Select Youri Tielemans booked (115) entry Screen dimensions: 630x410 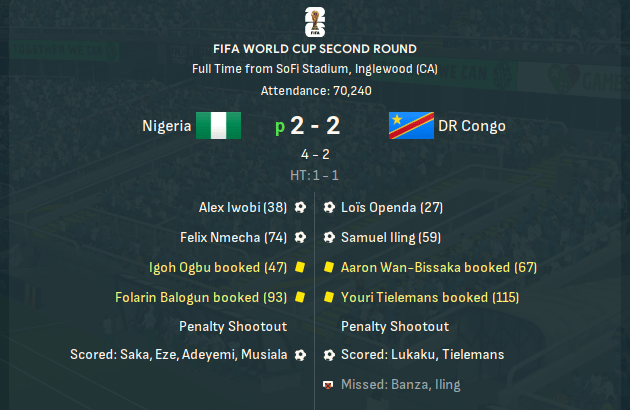tap(430, 297)
